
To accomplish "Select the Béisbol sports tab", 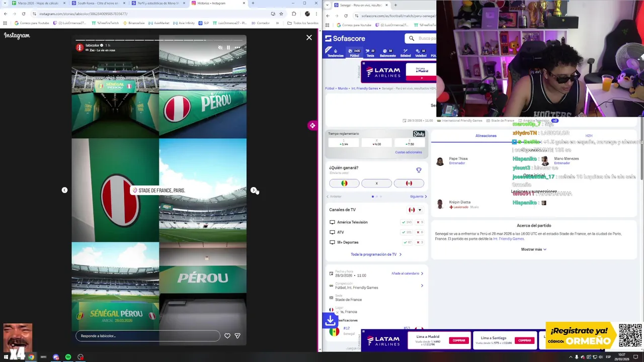I will click(406, 53).
